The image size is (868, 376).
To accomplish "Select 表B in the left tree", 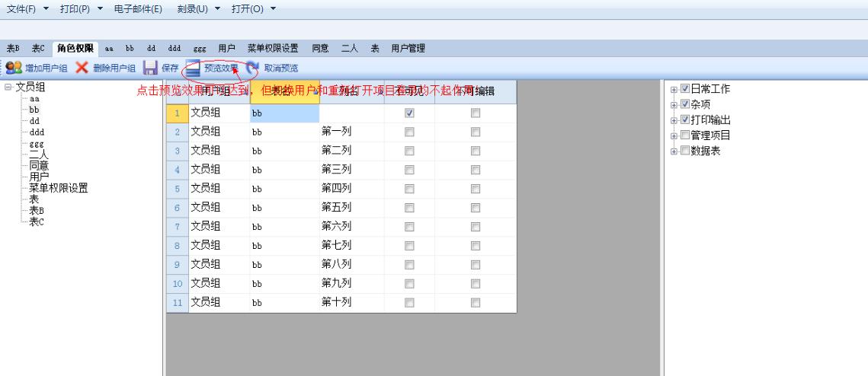I will (37, 211).
